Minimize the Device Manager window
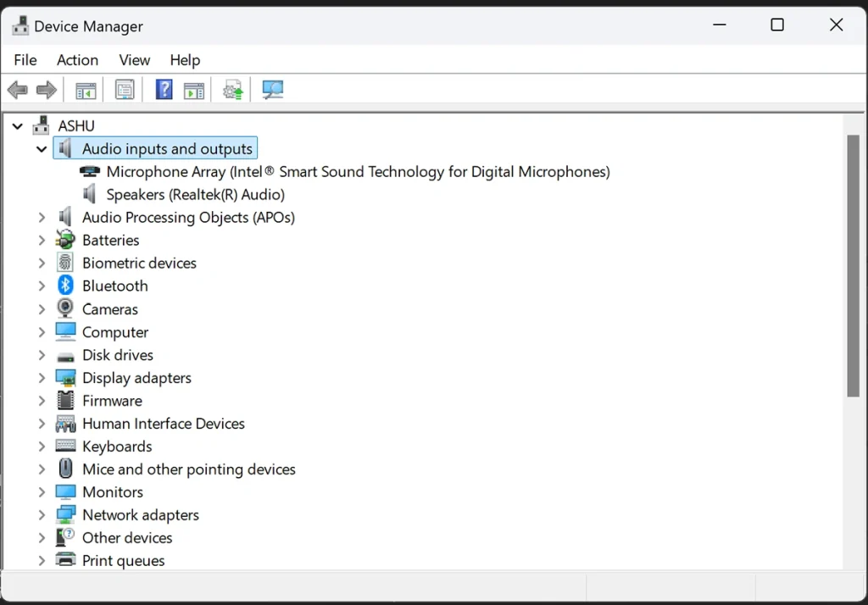868x605 pixels. [720, 25]
